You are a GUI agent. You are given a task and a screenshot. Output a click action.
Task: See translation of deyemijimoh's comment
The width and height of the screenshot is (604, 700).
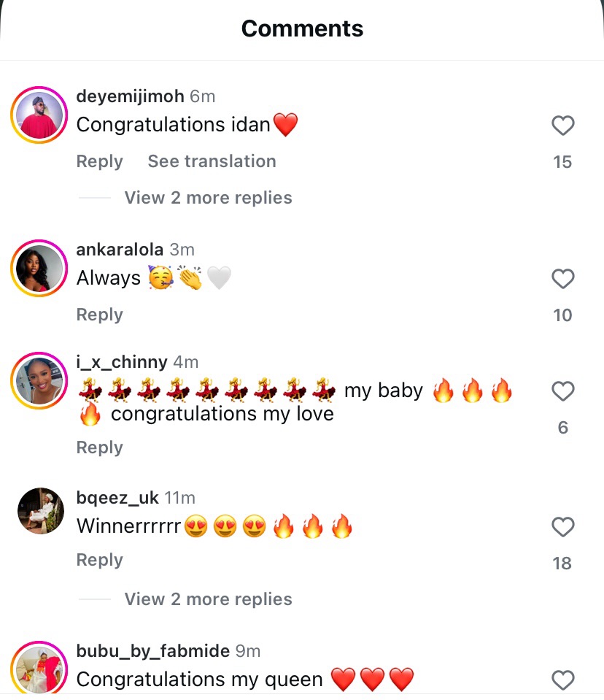coord(212,161)
